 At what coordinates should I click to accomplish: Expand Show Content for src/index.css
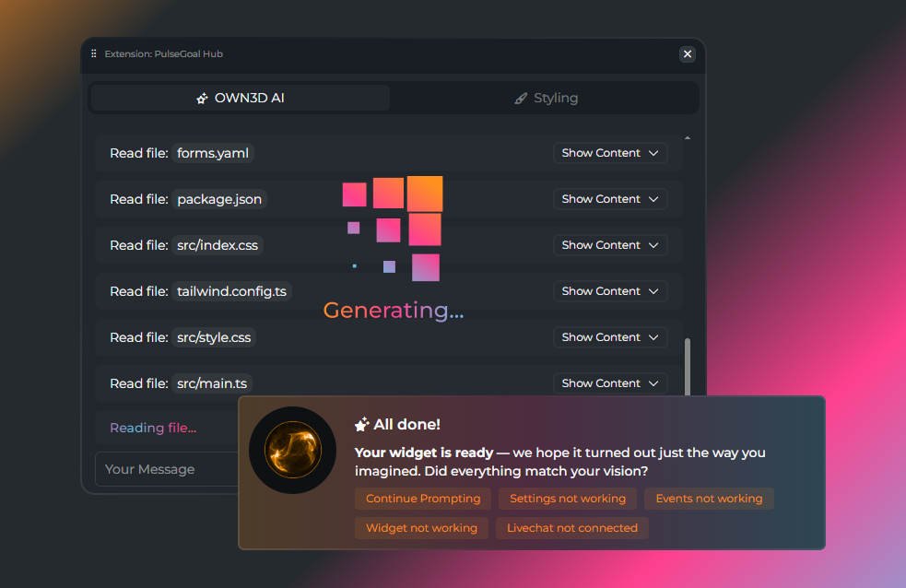[x=610, y=245]
